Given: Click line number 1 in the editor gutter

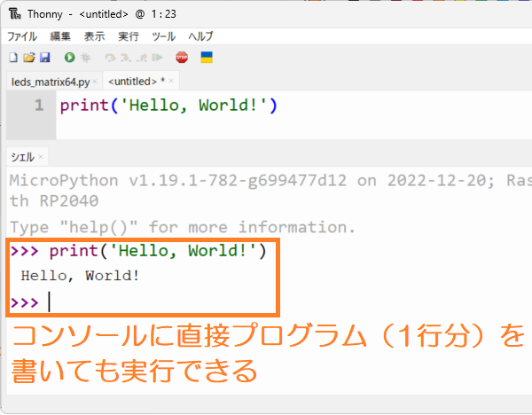Looking at the screenshot, I should [39, 106].
